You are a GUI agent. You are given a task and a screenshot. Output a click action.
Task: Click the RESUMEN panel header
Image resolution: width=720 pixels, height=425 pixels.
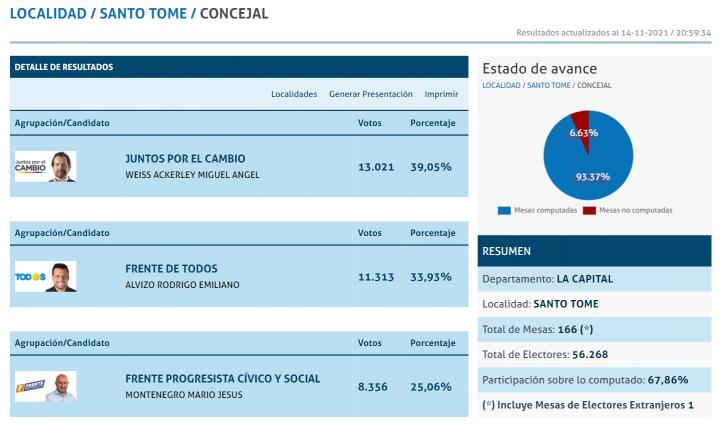click(x=594, y=251)
